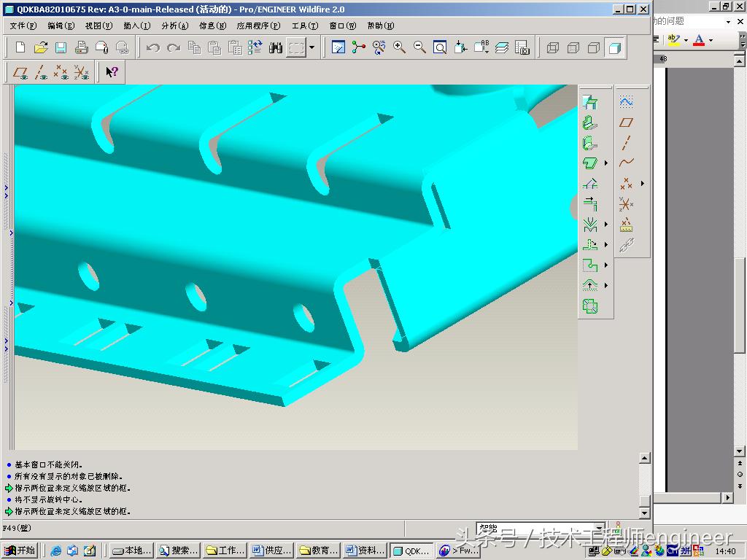Select the extend wall tool icon

(x=589, y=204)
